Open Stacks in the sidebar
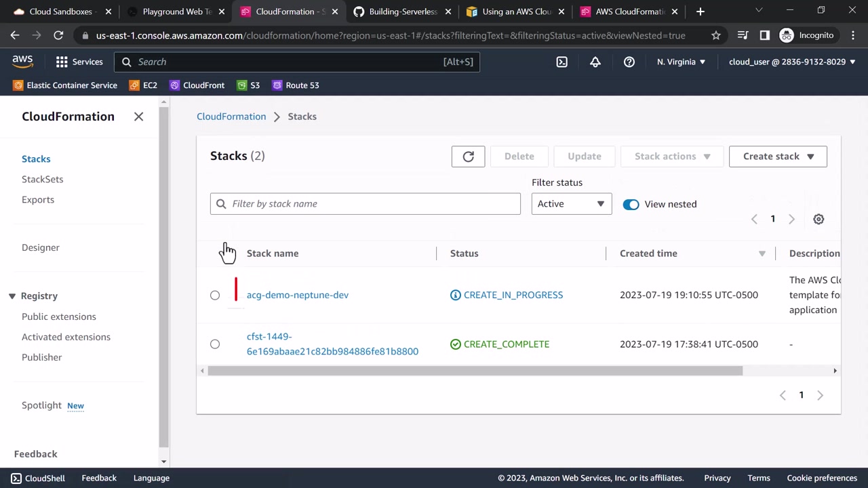 click(x=36, y=159)
